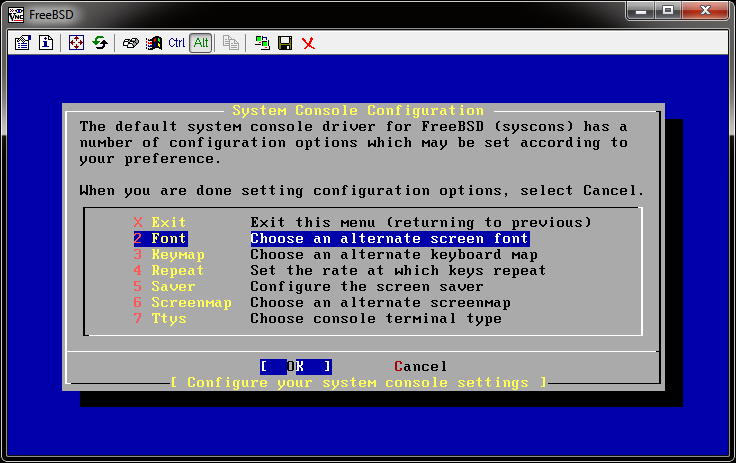This screenshot has height=463, width=736.
Task: Click the file transfer toolbar icon
Action: tap(231, 43)
